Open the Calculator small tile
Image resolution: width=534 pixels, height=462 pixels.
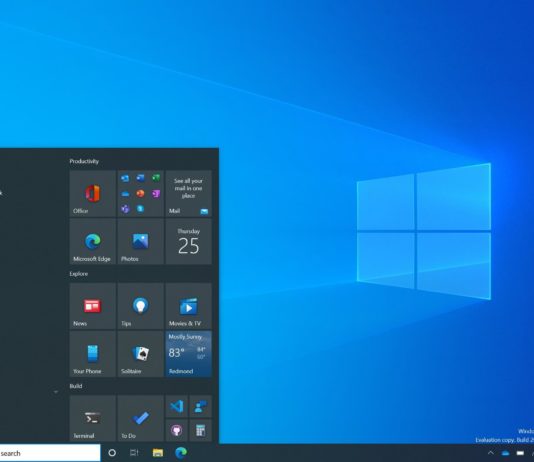pyautogui.click(x=201, y=431)
